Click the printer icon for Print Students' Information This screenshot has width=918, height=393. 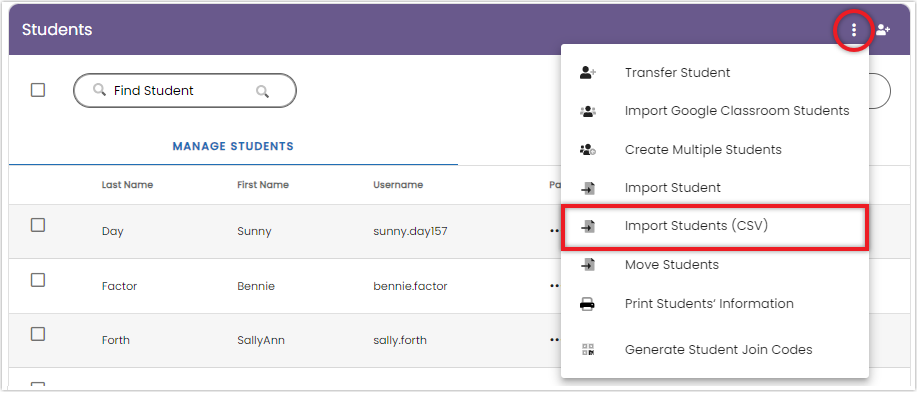(588, 304)
